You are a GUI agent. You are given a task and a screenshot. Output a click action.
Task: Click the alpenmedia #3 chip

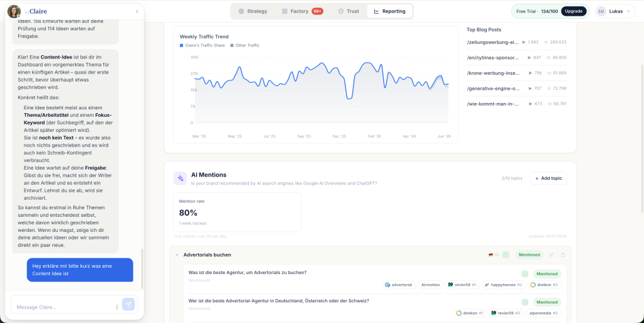click(543, 313)
